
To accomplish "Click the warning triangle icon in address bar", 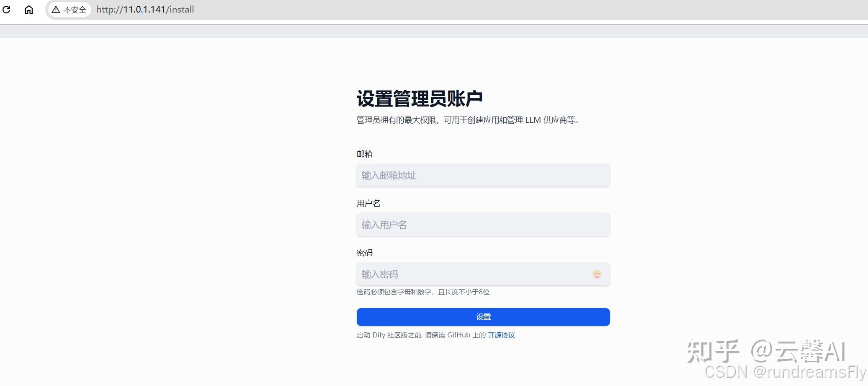I will tap(55, 9).
